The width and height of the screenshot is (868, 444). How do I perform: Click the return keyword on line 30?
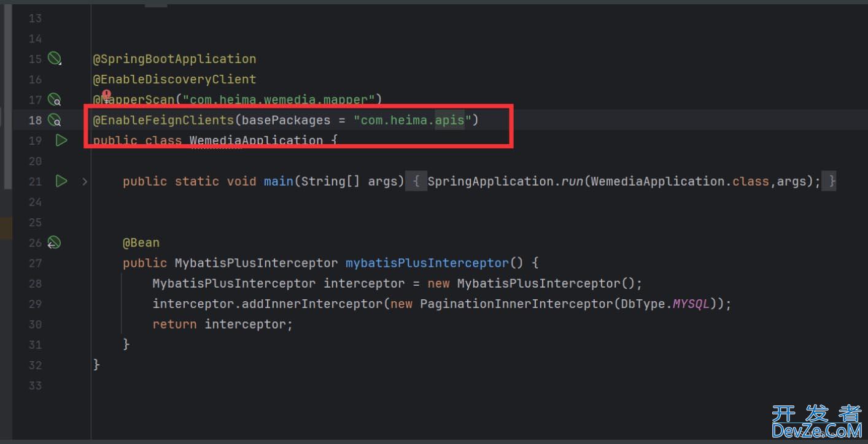pos(174,324)
